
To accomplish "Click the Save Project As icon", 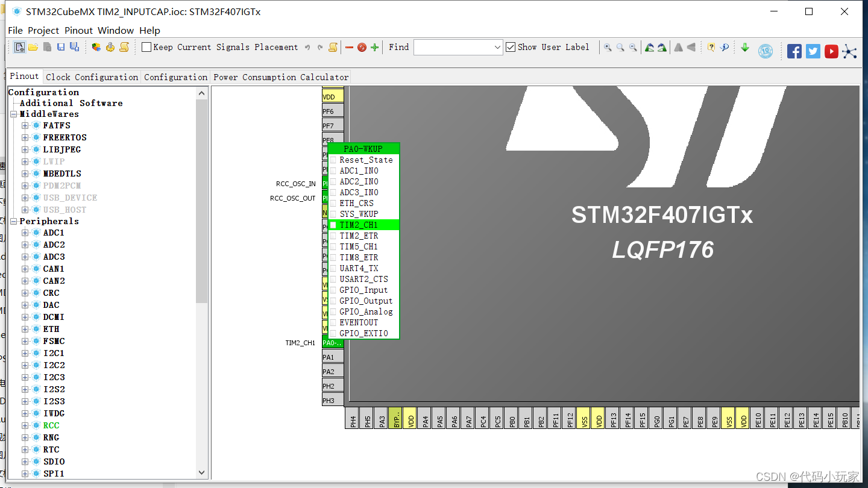I will click(x=74, y=47).
